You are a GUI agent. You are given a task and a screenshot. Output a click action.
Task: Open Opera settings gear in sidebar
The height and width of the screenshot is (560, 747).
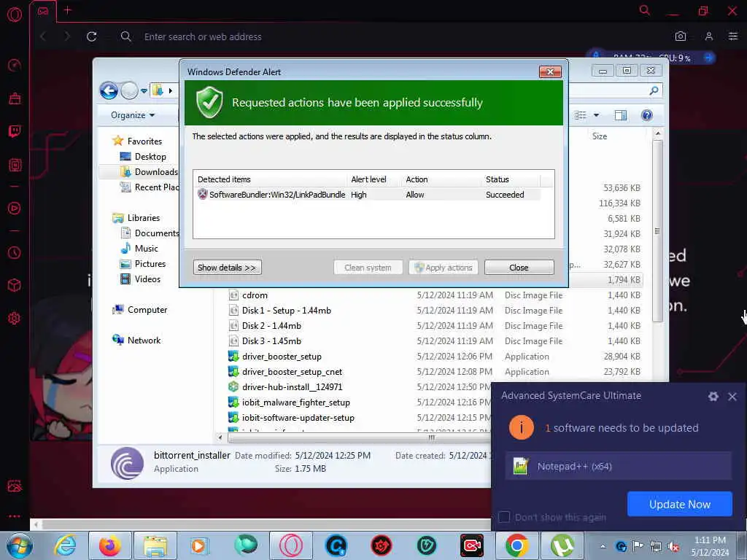click(x=15, y=318)
